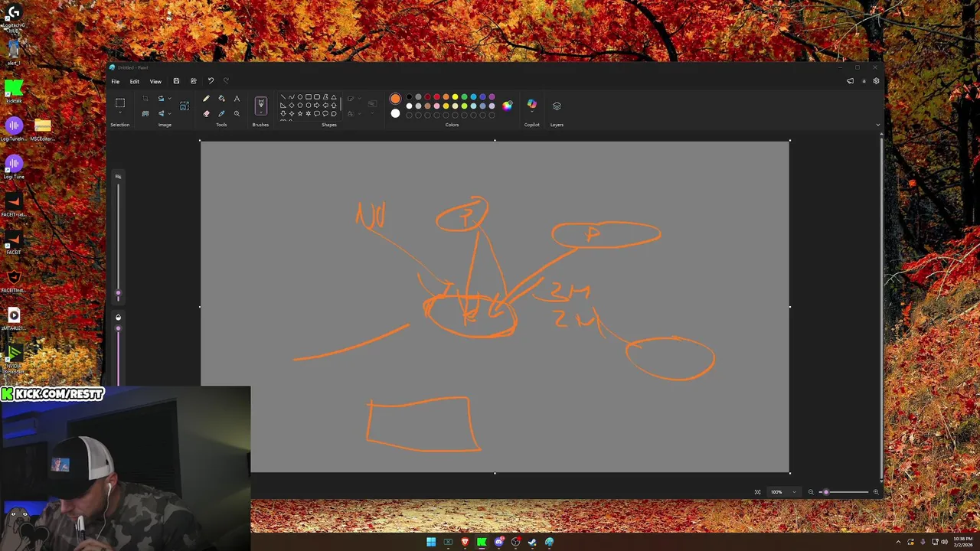The width and height of the screenshot is (980, 551).
Task: Select the Text tool
Action: click(x=237, y=99)
